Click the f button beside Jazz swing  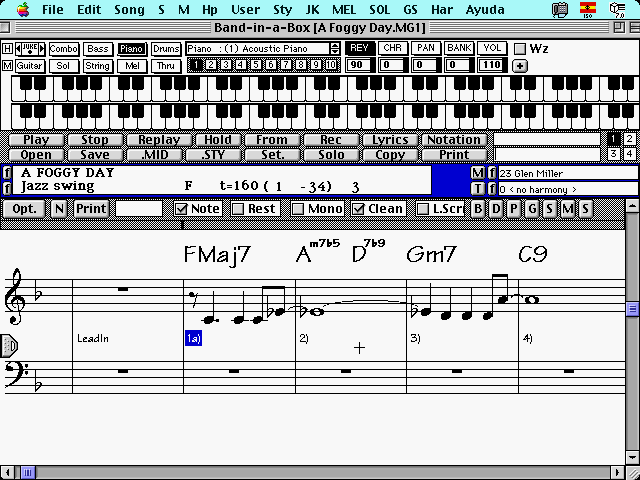pos(7,188)
